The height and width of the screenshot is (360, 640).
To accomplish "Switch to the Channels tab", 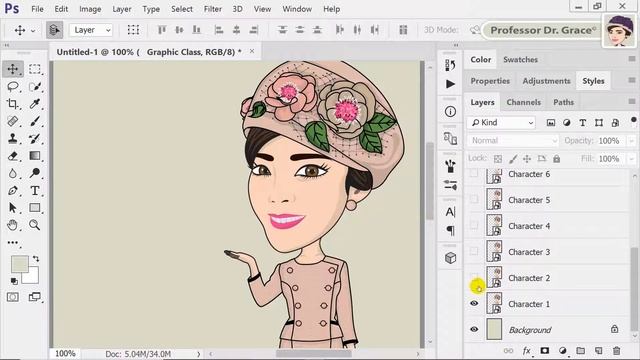I will tap(524, 102).
